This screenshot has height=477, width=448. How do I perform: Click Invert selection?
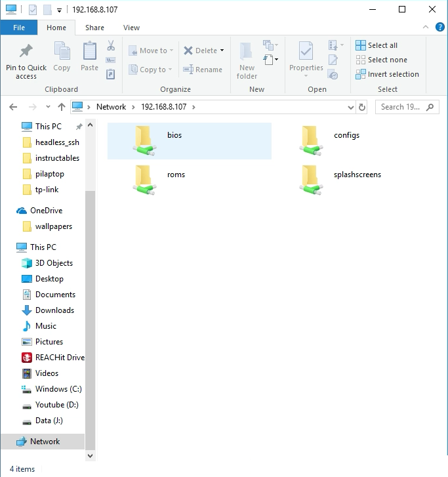pos(387,74)
